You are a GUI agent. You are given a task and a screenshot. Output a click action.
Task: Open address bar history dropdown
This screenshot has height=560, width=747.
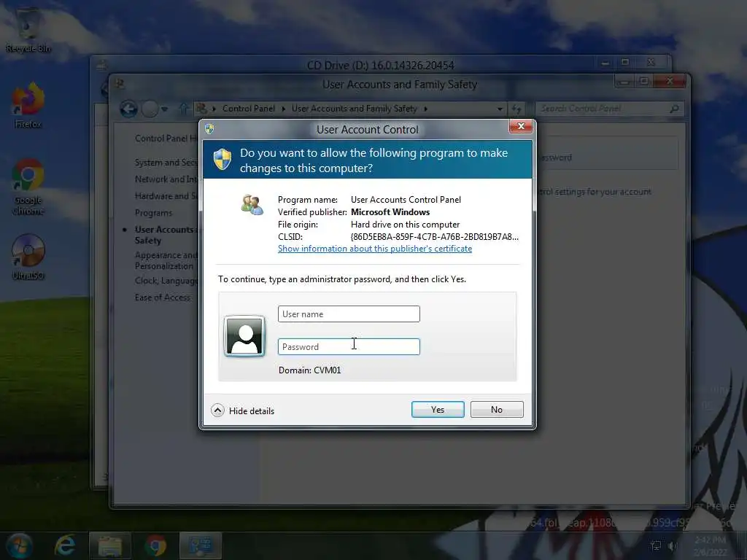[499, 109]
